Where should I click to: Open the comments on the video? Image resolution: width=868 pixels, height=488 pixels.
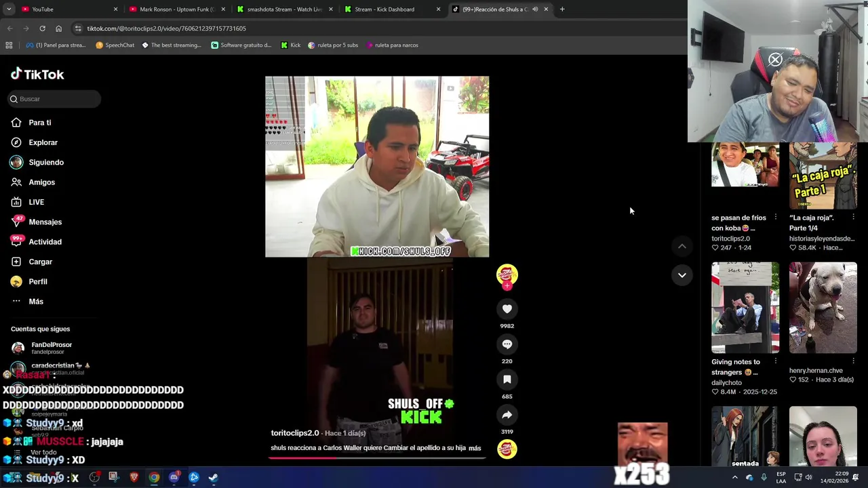point(507,344)
